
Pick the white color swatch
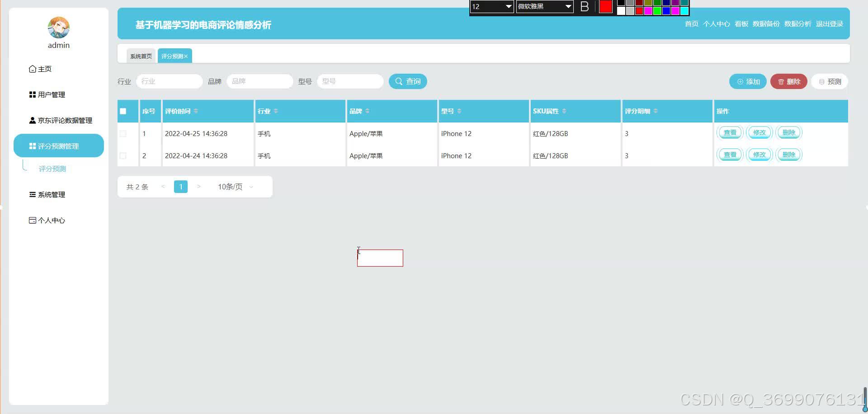[x=621, y=11]
